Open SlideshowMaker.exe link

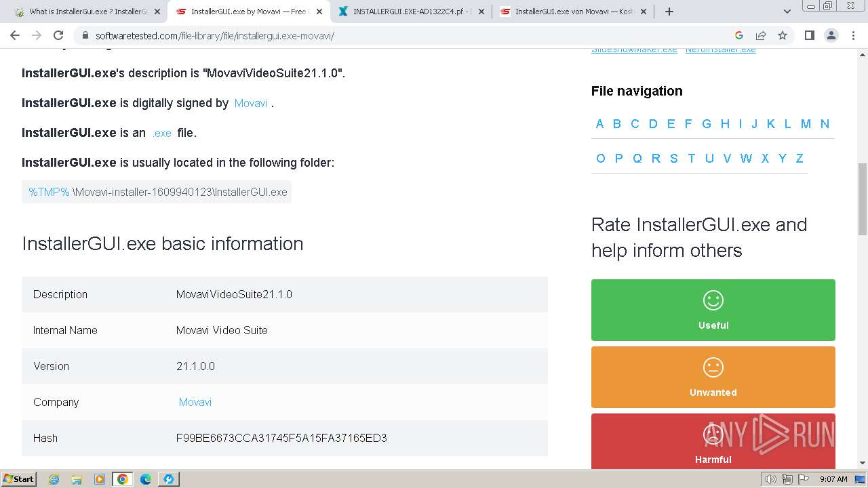coord(634,49)
